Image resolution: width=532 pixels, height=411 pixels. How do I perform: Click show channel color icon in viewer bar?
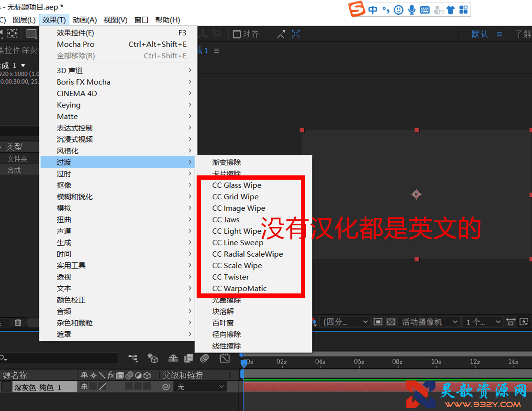[314, 322]
